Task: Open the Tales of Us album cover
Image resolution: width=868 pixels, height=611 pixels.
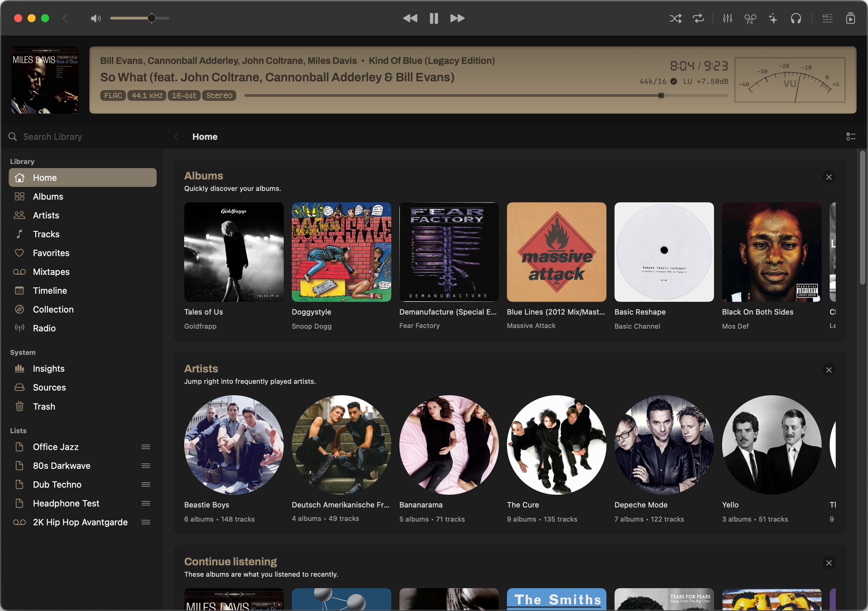Action: click(234, 252)
